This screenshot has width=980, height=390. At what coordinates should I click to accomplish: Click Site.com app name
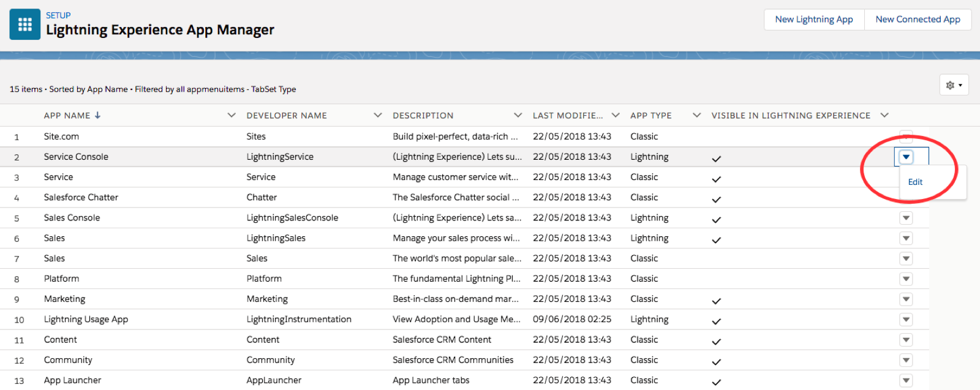click(61, 137)
